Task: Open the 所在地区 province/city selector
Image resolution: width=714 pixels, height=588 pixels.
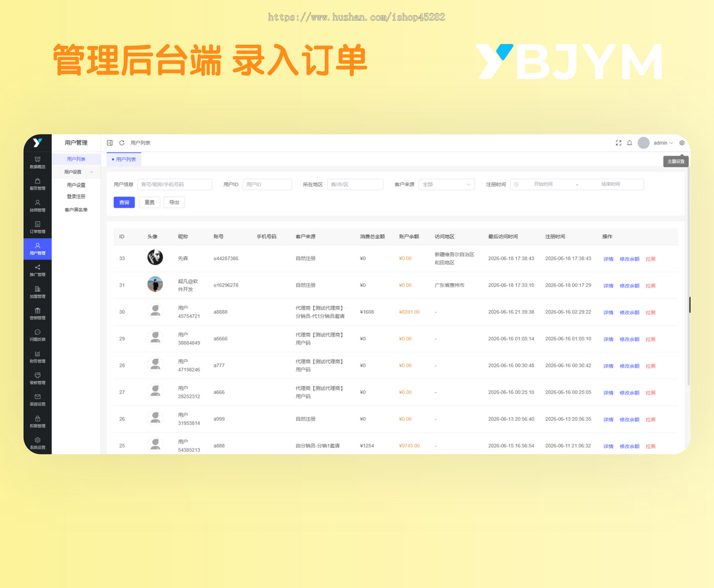Action: [x=355, y=184]
